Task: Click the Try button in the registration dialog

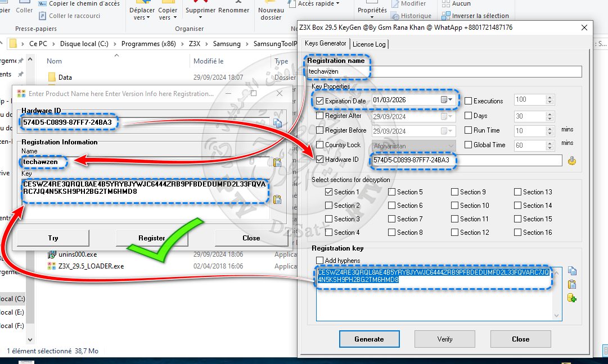Action: [x=53, y=238]
